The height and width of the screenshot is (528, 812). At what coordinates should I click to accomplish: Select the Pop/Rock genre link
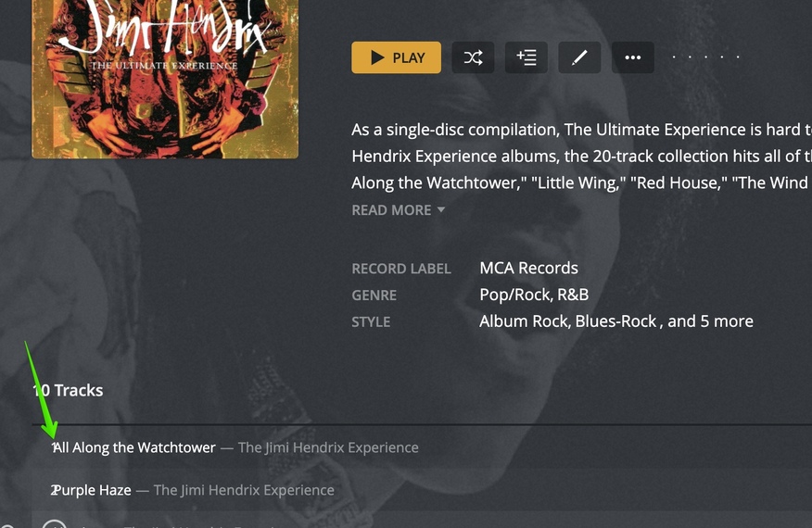point(515,295)
